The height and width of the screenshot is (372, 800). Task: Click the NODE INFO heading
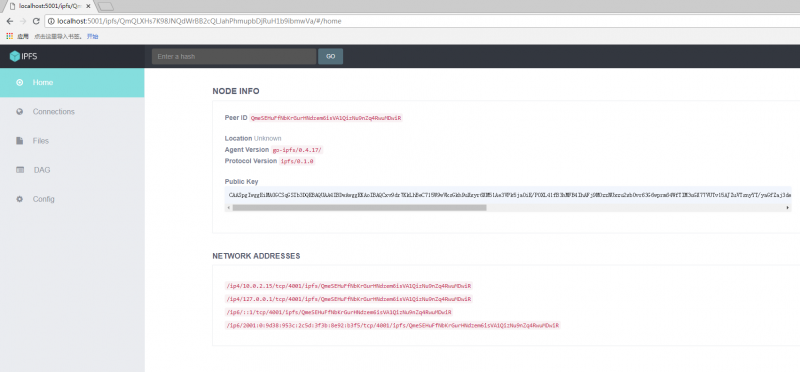pyautogui.click(x=236, y=91)
